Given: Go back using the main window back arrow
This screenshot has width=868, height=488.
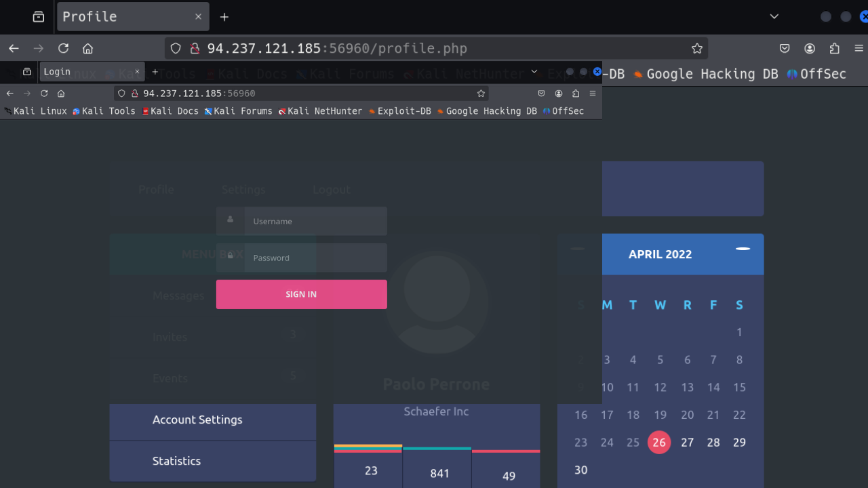Looking at the screenshot, I should [x=14, y=48].
